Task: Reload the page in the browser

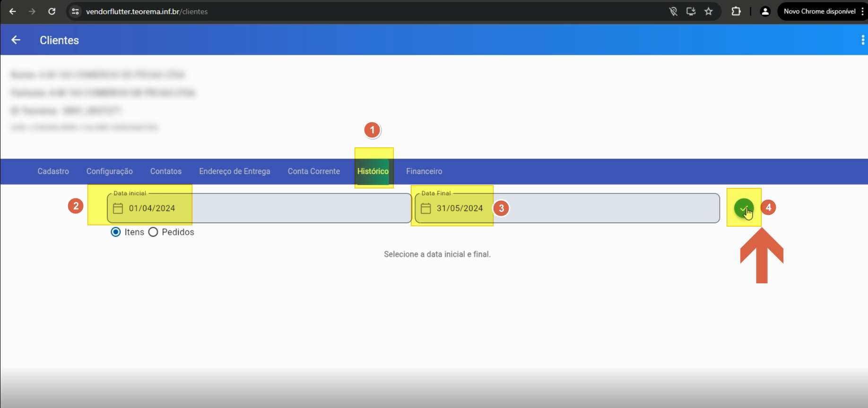Action: click(x=52, y=11)
